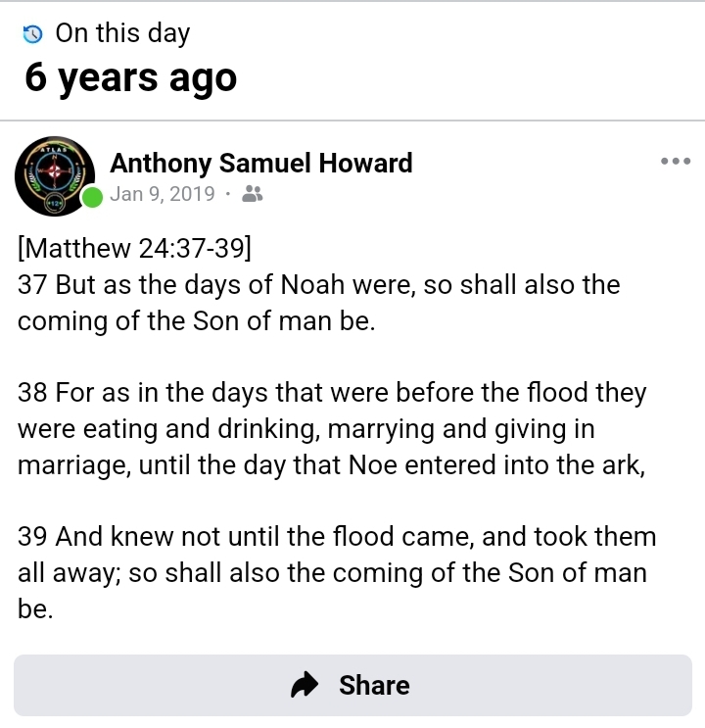
Task: Click the 6 years ago heading
Action: tap(131, 77)
